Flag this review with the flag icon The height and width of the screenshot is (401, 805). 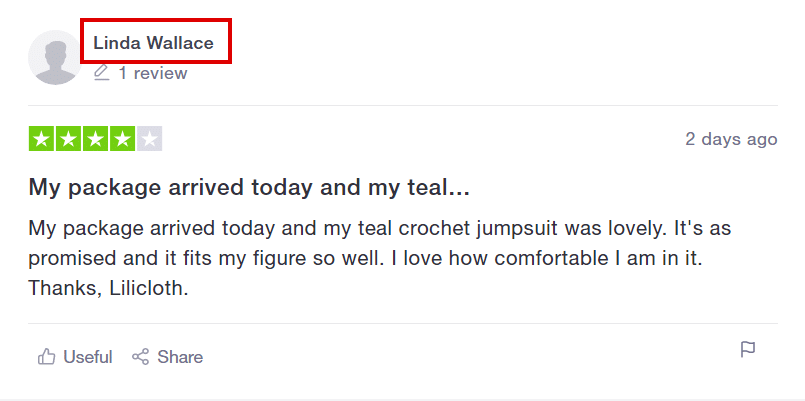[748, 350]
